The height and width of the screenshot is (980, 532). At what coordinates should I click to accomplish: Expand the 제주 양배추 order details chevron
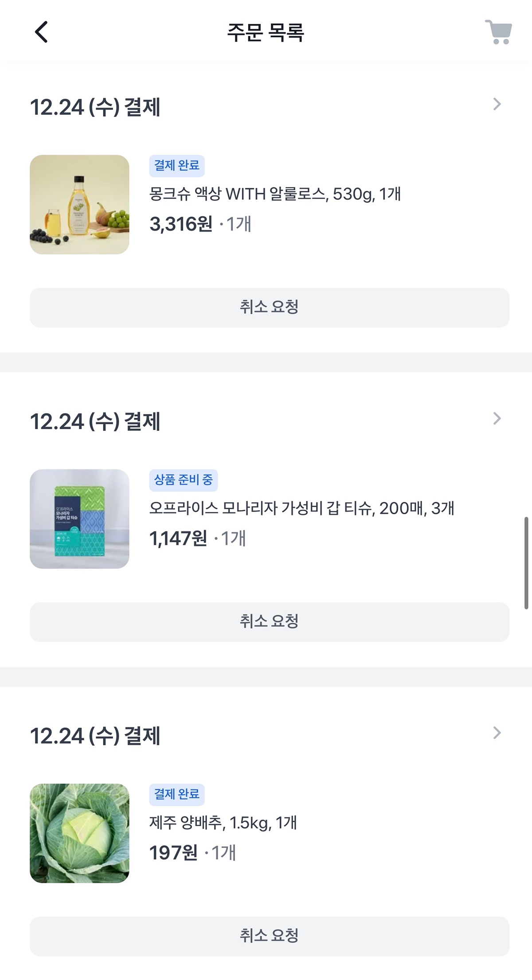pyautogui.click(x=497, y=733)
